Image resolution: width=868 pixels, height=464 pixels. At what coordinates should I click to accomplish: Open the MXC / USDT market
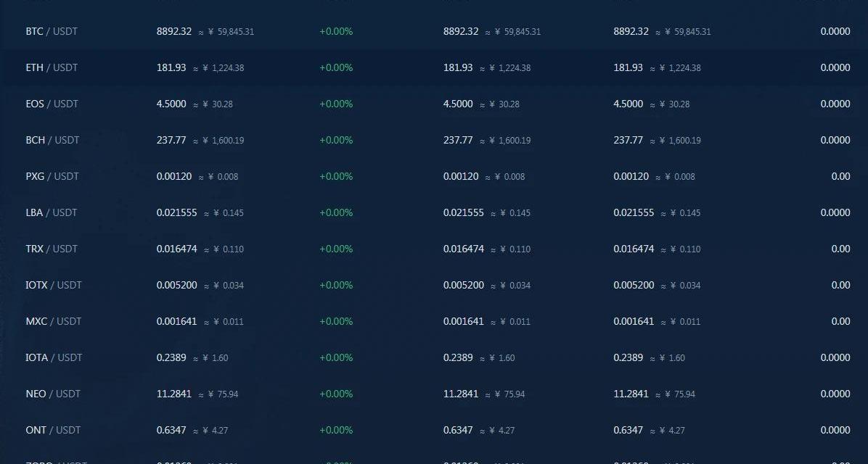[53, 321]
